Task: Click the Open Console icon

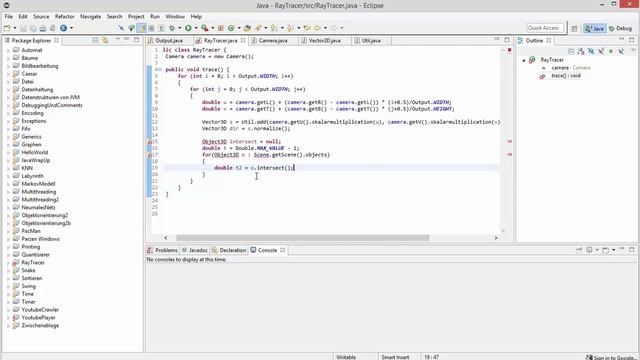Action: 605,250
